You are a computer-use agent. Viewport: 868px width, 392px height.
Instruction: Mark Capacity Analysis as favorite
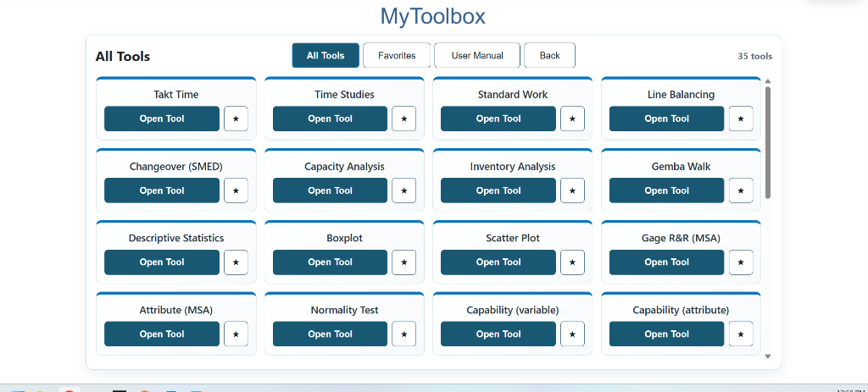(404, 190)
